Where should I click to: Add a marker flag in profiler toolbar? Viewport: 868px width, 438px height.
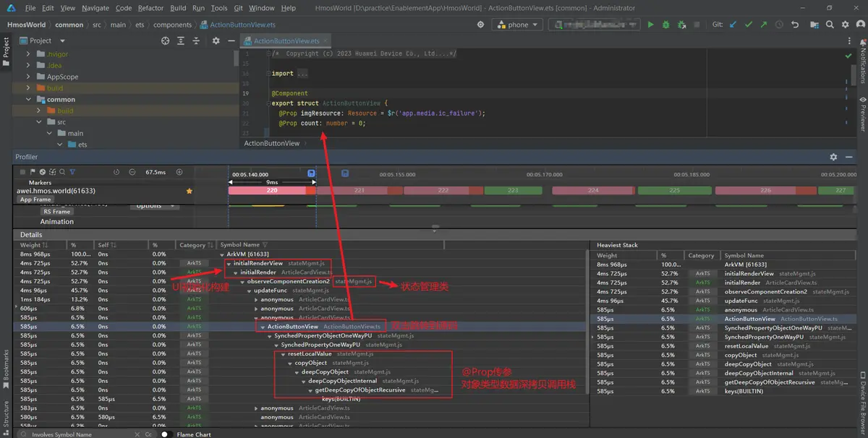click(x=33, y=172)
